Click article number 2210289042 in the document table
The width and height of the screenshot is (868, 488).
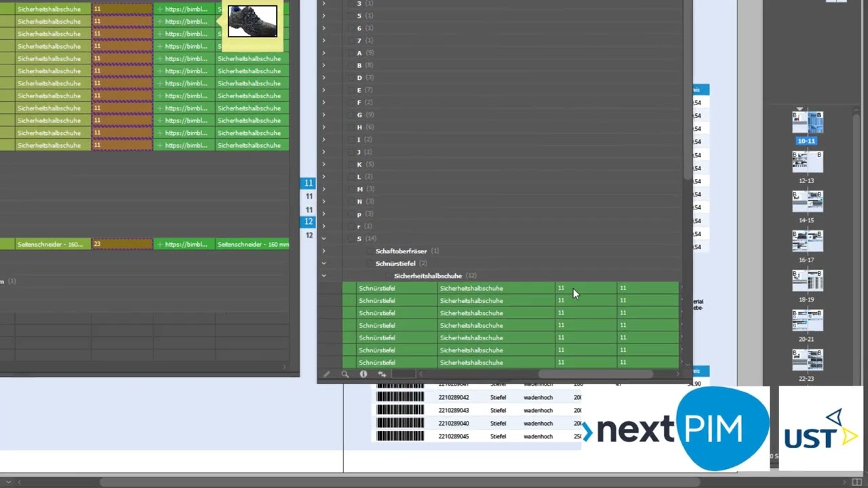click(454, 398)
